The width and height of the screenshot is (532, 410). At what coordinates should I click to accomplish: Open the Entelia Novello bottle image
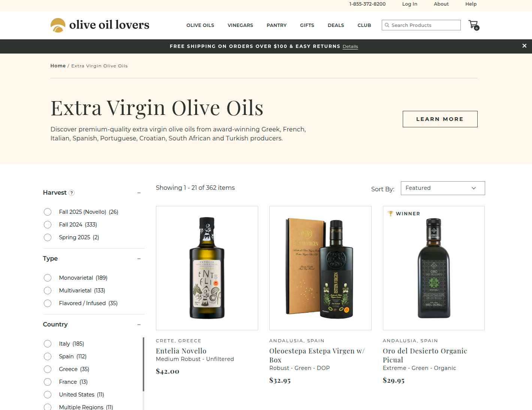coord(207,268)
